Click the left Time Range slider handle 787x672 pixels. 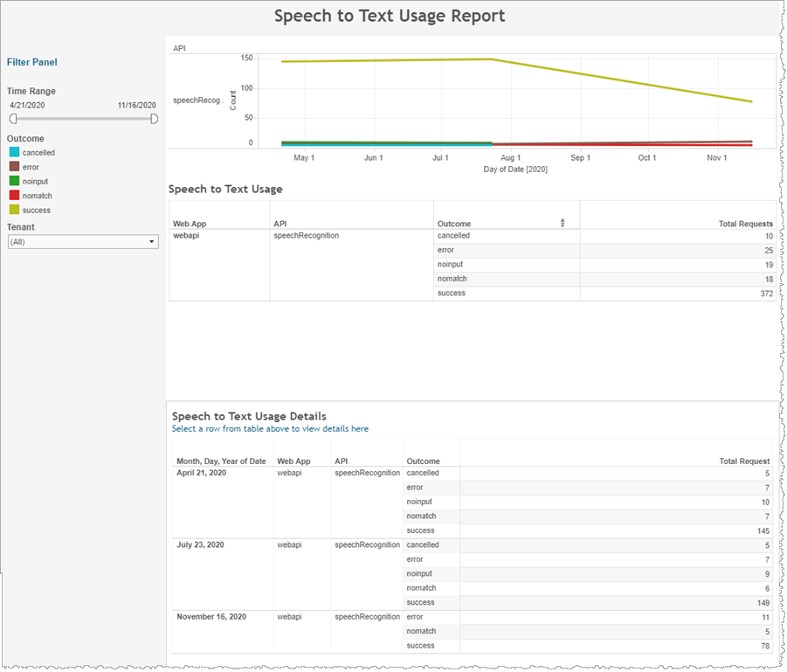13,119
